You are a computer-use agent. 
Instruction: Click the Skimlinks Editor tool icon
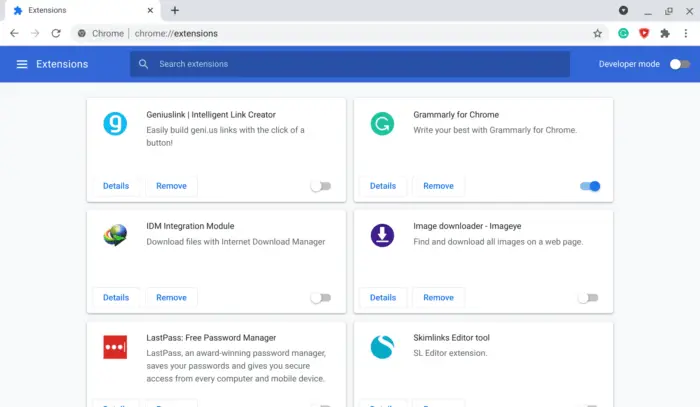tap(382, 347)
